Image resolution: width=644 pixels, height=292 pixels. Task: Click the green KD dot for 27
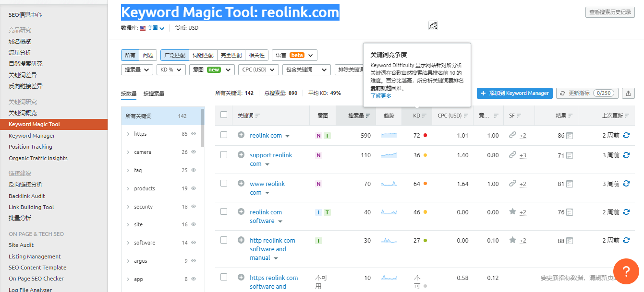coord(425,241)
